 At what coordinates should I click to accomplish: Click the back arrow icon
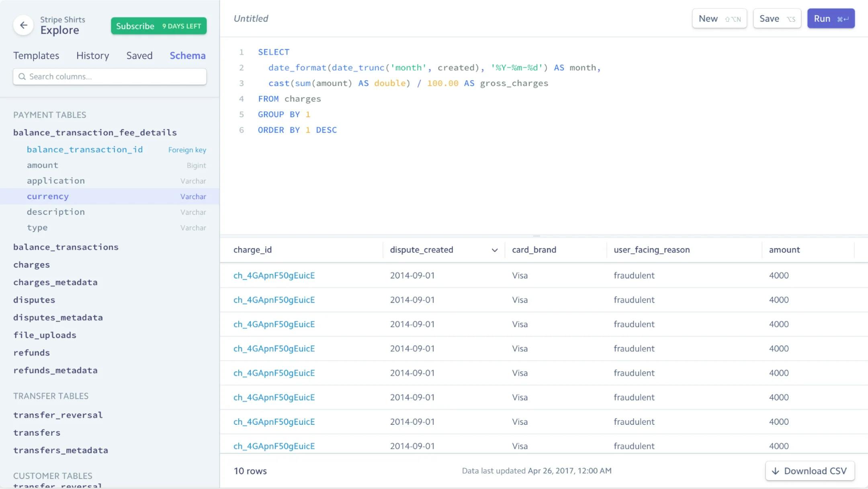(23, 25)
